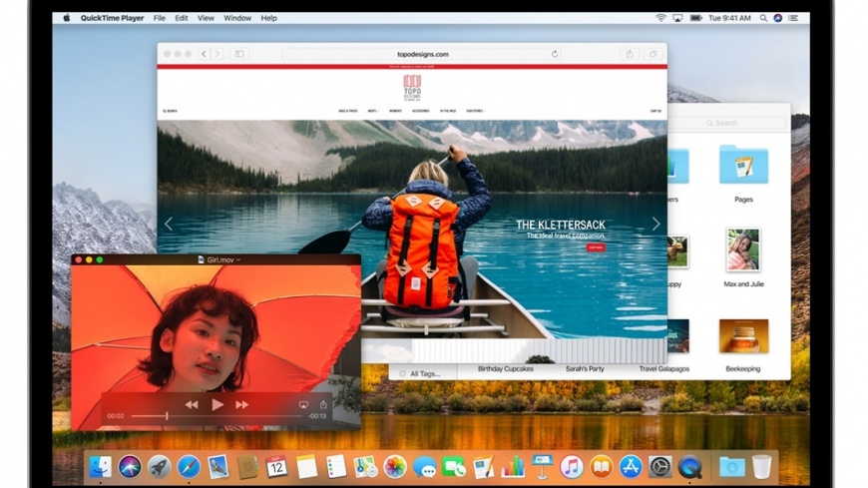
Task: Open the Window menu
Action: pos(237,18)
